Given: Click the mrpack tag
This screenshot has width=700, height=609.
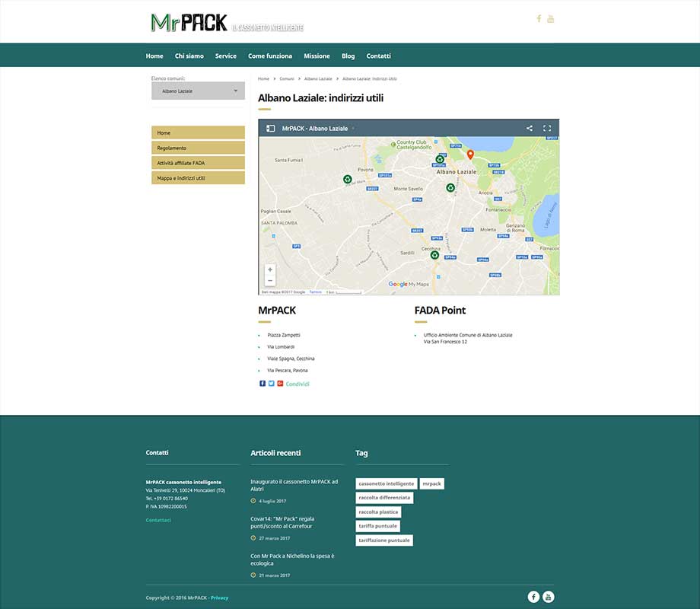Looking at the screenshot, I should (431, 483).
